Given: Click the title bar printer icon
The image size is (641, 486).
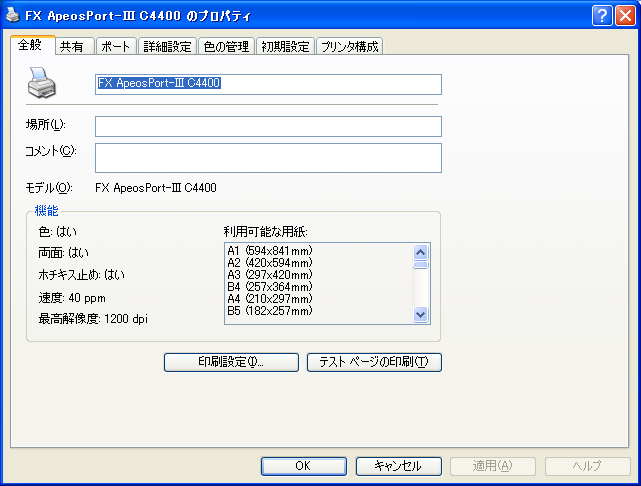Looking at the screenshot, I should (13, 15).
